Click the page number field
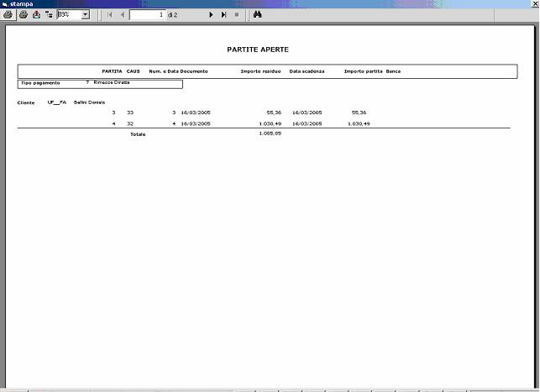Image resolution: width=540 pixels, height=392 pixels. 148,15
